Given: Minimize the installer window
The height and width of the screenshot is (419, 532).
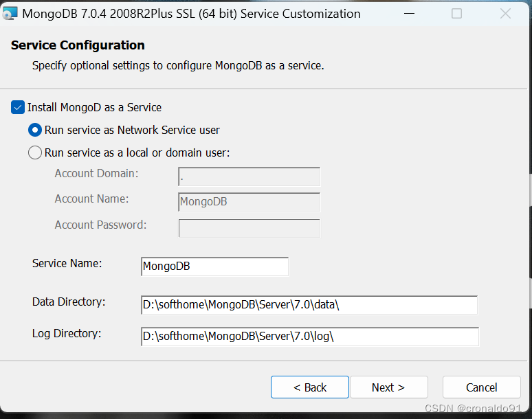Looking at the screenshot, I should pos(410,14).
